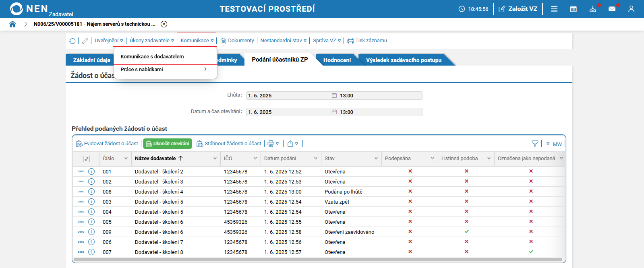This screenshot has height=268, width=644.
Task: Open the downloads icon in header
Action: click(x=592, y=9)
